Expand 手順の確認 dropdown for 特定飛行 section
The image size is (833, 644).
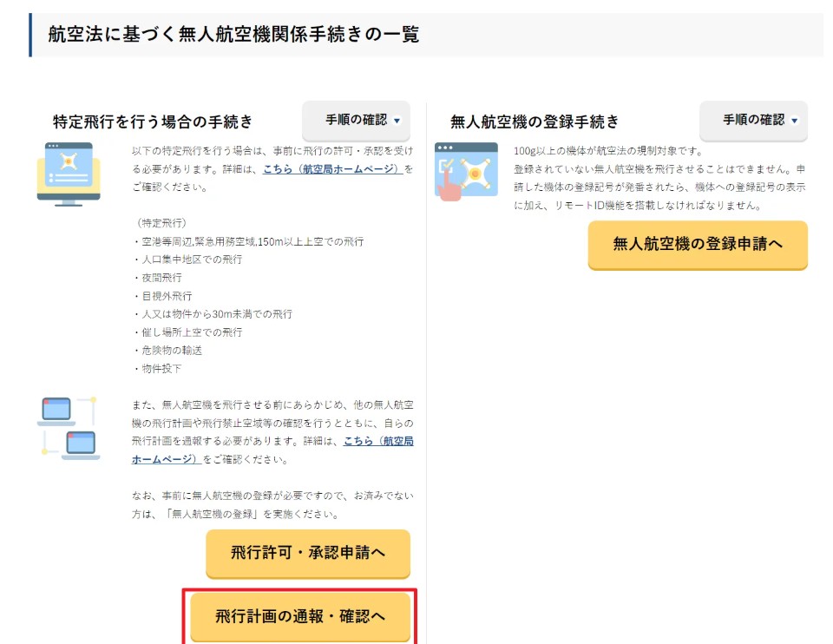pyautogui.click(x=356, y=121)
